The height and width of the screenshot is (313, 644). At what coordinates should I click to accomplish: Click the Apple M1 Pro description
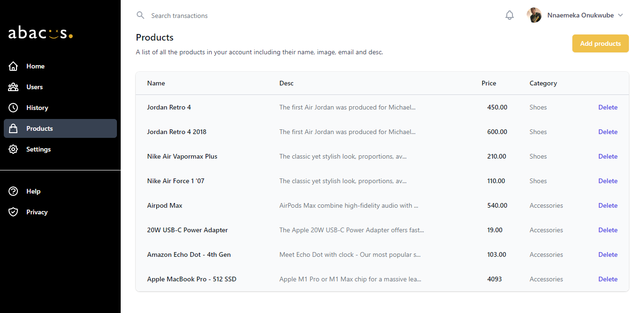pyautogui.click(x=350, y=279)
